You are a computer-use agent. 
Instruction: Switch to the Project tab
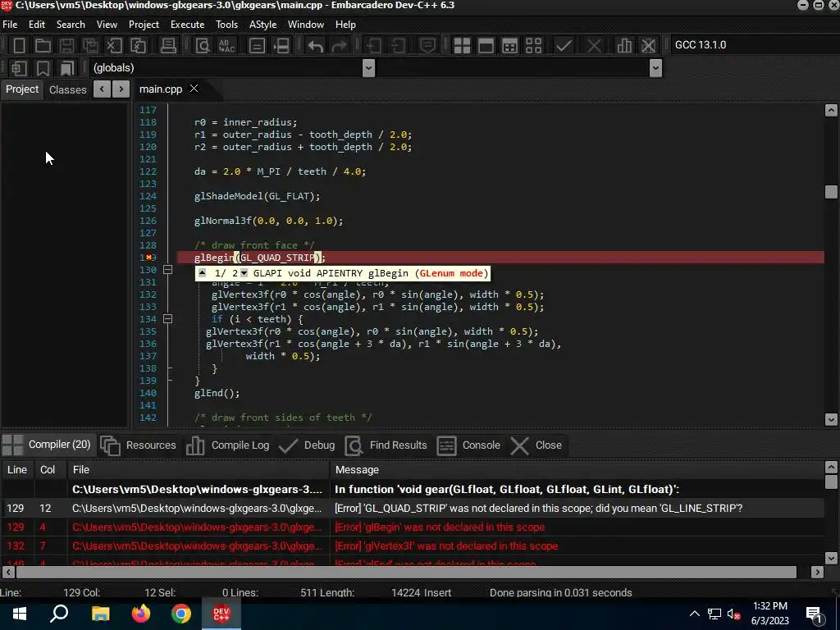(x=22, y=89)
